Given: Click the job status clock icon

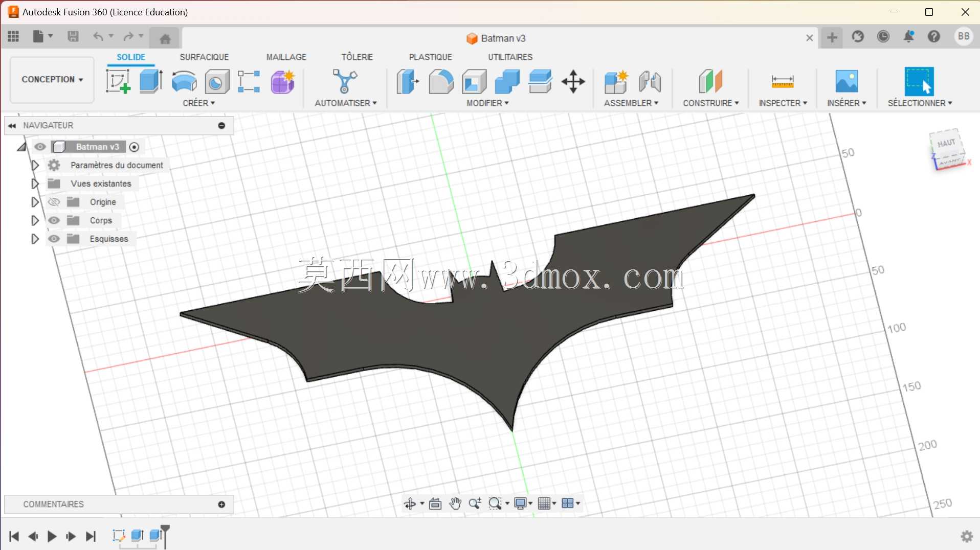Looking at the screenshot, I should (883, 36).
